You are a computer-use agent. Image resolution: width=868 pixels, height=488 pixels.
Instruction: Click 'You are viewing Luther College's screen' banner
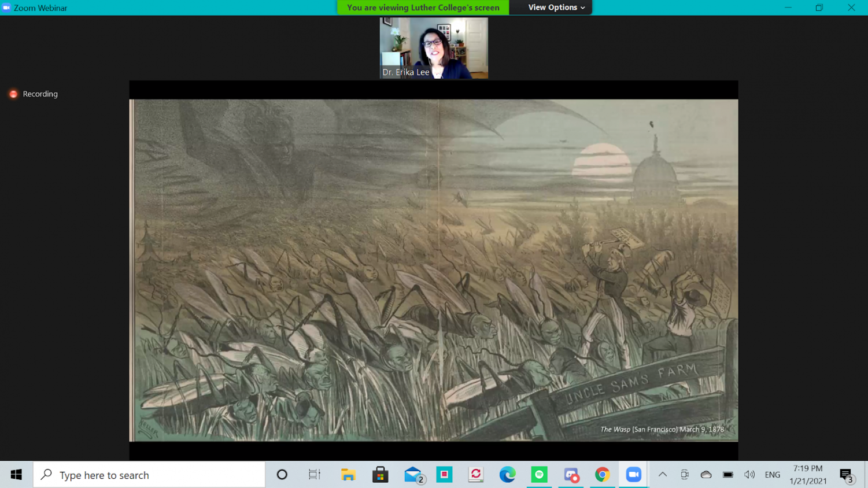423,8
